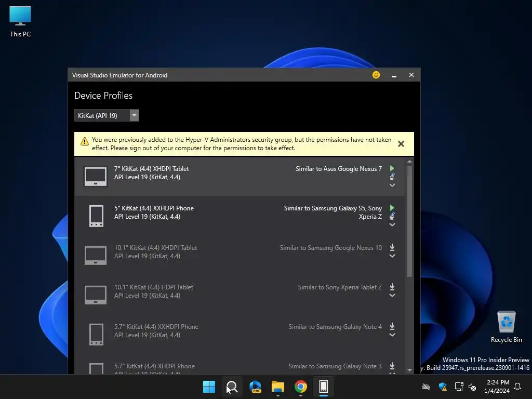Screen dimensions: 532x399
Task: Close the Visual Studio Emulator window
Action: 411,75
